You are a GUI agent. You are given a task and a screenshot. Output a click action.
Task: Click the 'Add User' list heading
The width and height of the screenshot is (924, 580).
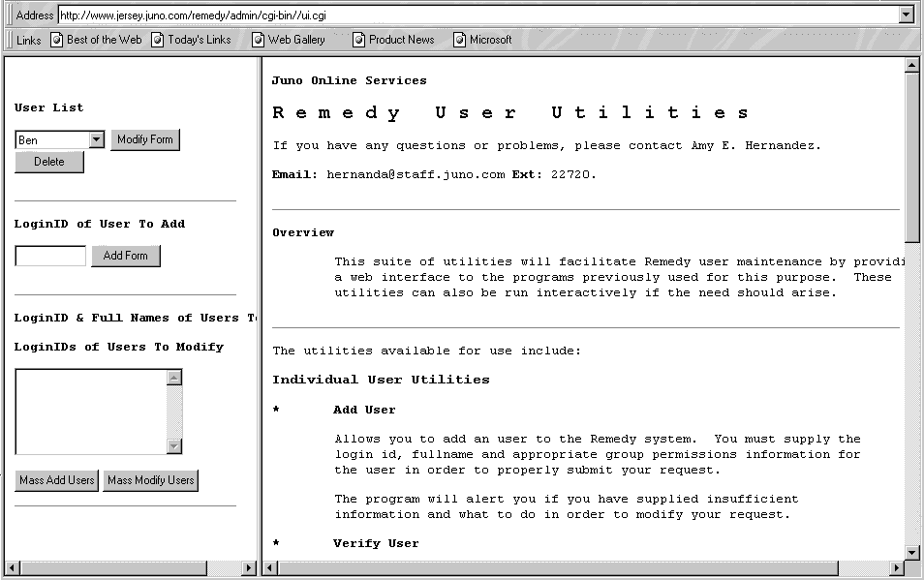click(x=364, y=410)
